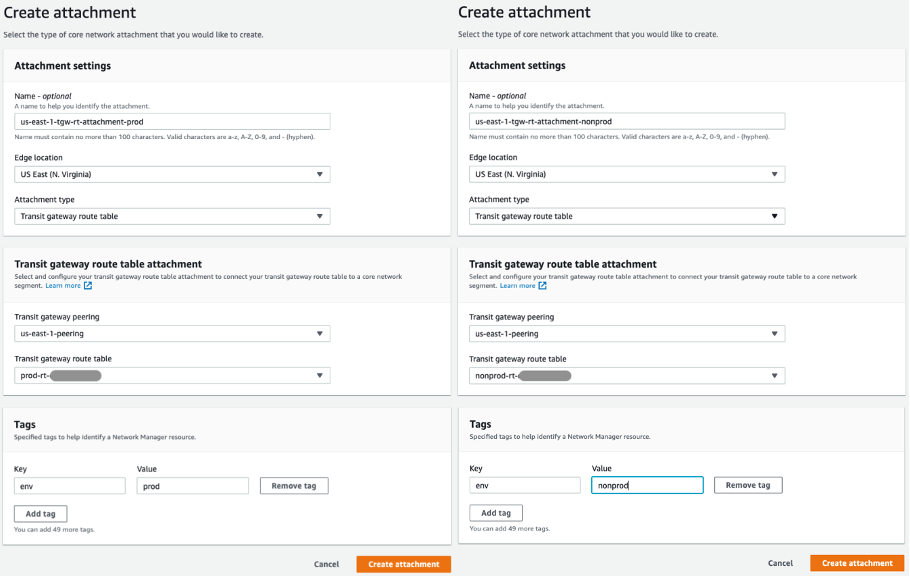
Task: Open right Edge location dropdown
Action: tap(627, 174)
